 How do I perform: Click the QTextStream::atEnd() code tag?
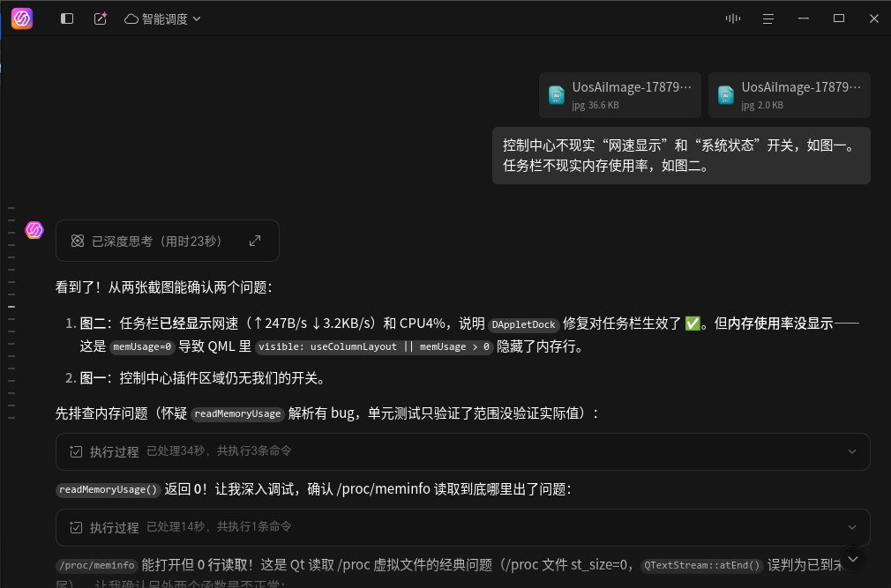pos(702,565)
